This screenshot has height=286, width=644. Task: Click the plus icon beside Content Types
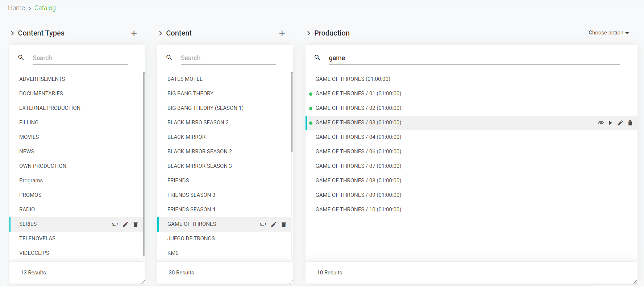pyautogui.click(x=134, y=33)
